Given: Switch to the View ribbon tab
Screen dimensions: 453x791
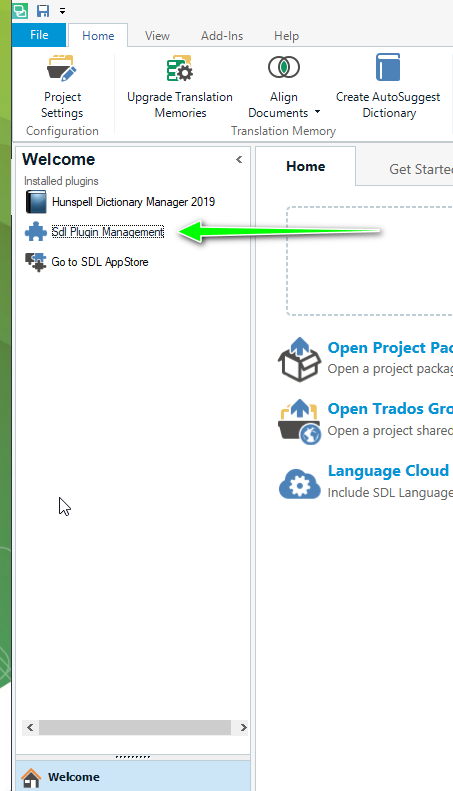Looking at the screenshot, I should [157, 36].
